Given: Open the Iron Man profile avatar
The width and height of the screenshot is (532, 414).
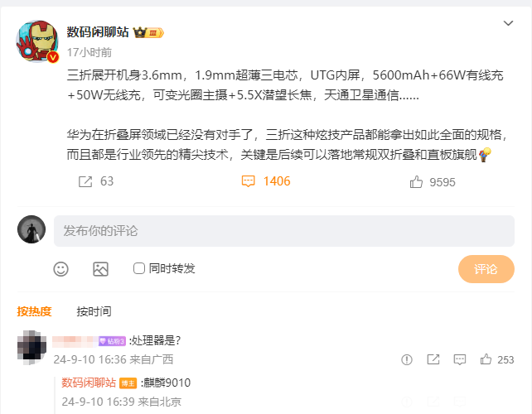Looking at the screenshot, I should point(37,41).
